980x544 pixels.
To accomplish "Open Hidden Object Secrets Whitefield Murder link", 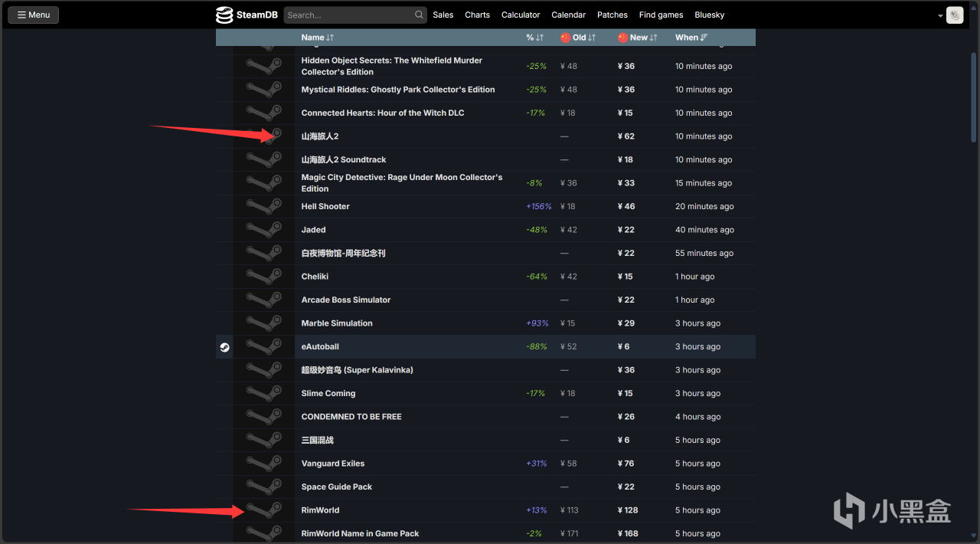I will pyautogui.click(x=392, y=66).
